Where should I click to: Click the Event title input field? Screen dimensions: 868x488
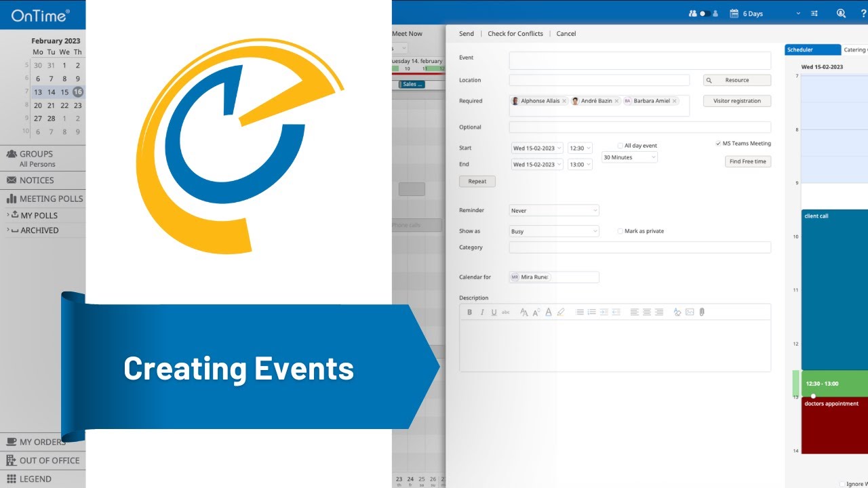(x=640, y=60)
